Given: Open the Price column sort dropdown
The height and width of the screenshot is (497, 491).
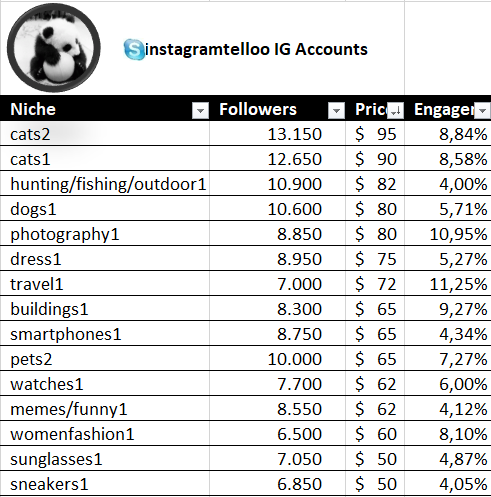Looking at the screenshot, I should pos(395,110).
